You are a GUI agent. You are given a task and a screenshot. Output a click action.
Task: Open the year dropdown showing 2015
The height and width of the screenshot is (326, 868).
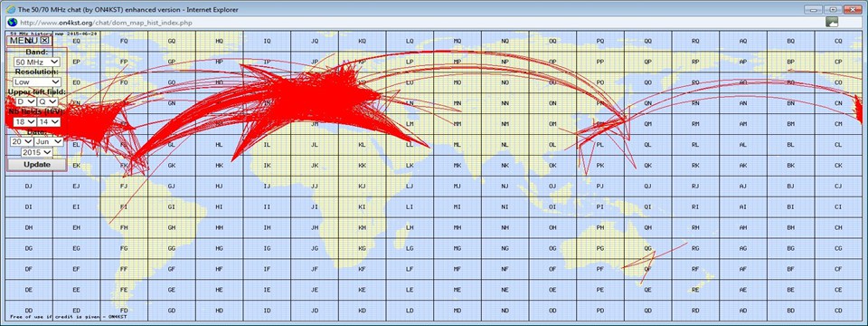tap(37, 152)
